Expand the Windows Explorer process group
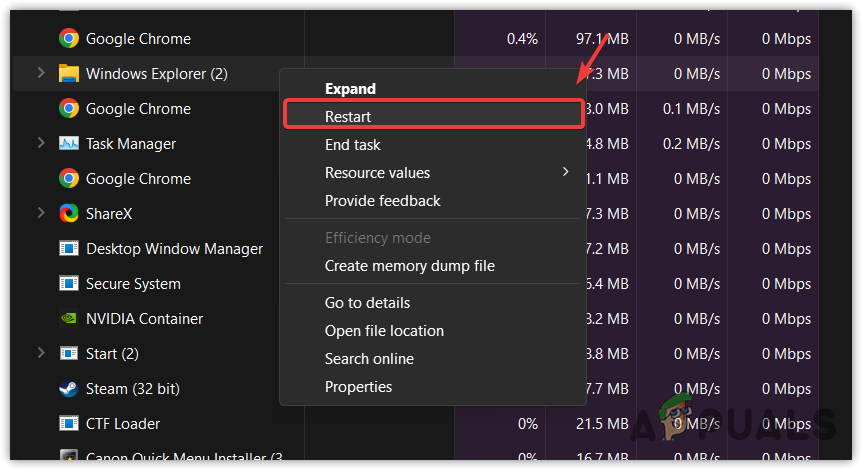The image size is (862, 470). [x=41, y=73]
